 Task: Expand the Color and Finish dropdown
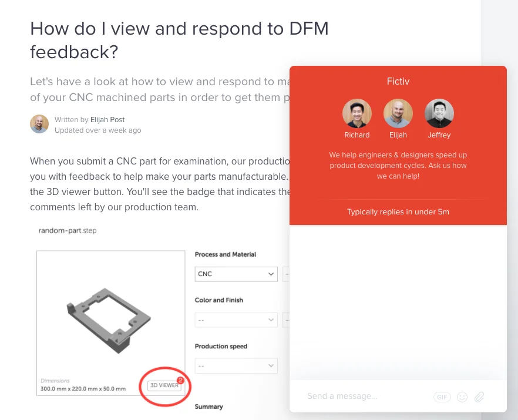(x=236, y=320)
